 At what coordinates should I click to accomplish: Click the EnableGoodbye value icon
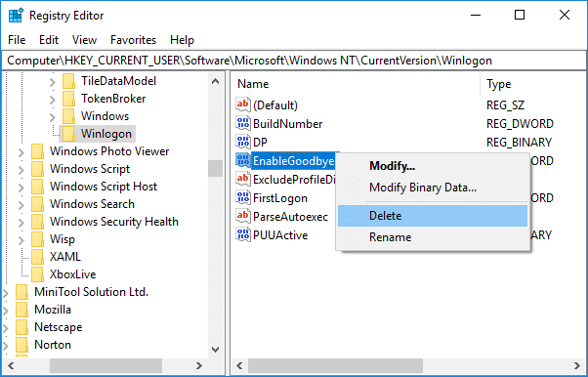[x=243, y=160]
